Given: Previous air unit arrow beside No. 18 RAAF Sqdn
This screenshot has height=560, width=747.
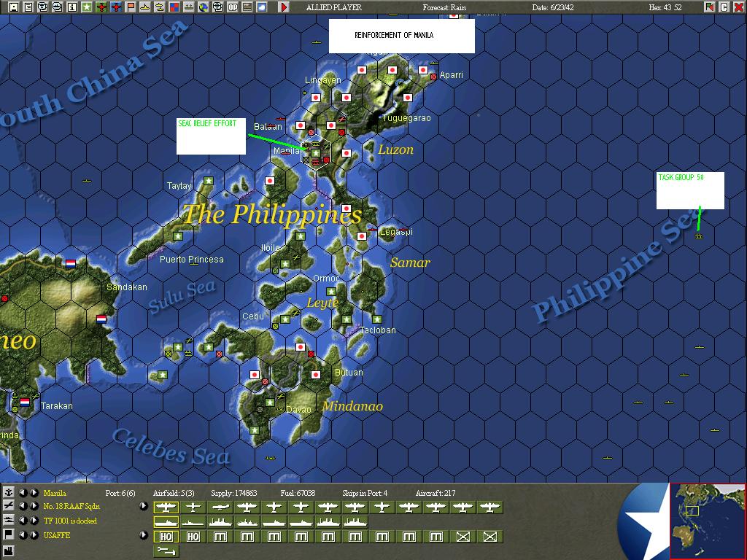Looking at the screenshot, I should coord(23,506).
